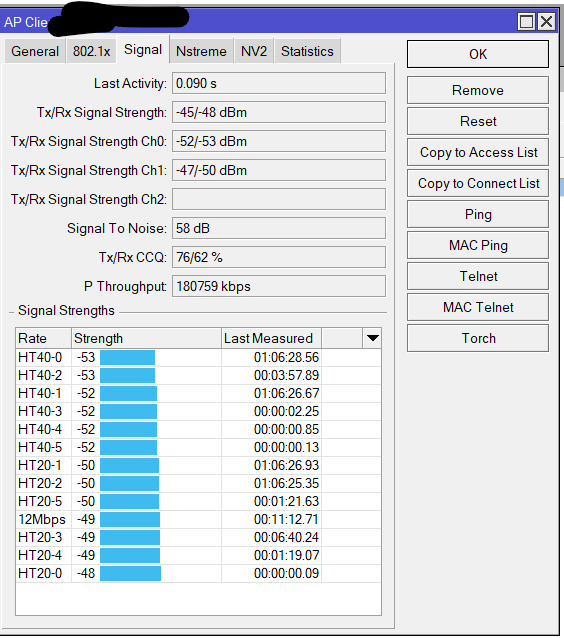Screen dimensions: 564x638
Task: Sort table by Strength column header
Action: click(x=146, y=338)
